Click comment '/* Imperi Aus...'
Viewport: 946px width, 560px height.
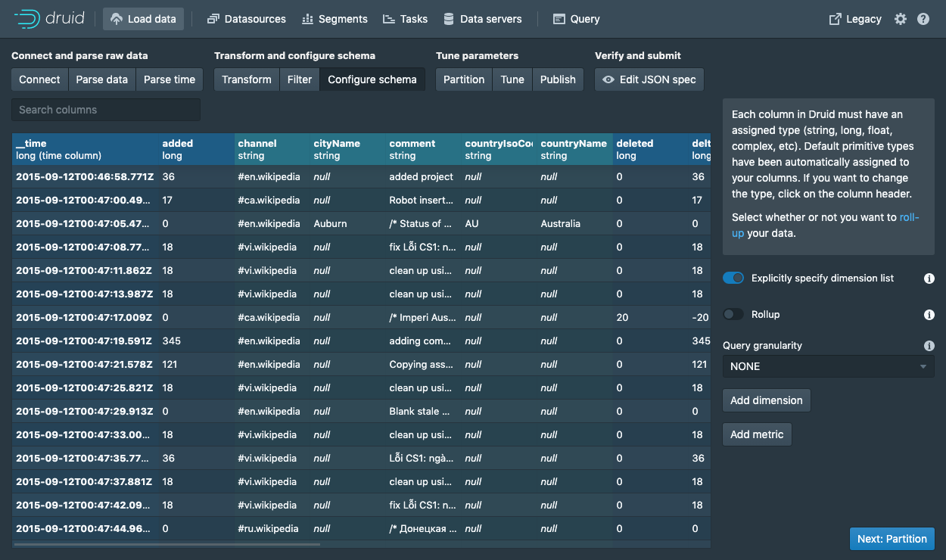[424, 318]
